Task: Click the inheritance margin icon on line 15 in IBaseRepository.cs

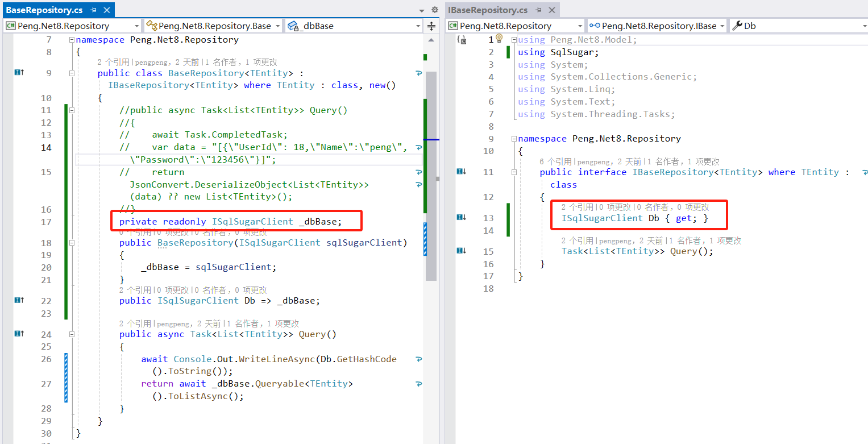Action: 461,251
